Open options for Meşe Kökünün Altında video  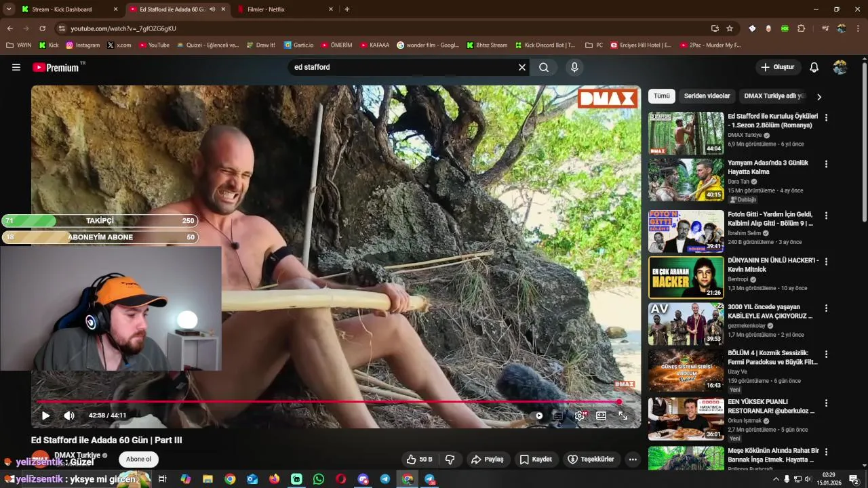pyautogui.click(x=826, y=451)
